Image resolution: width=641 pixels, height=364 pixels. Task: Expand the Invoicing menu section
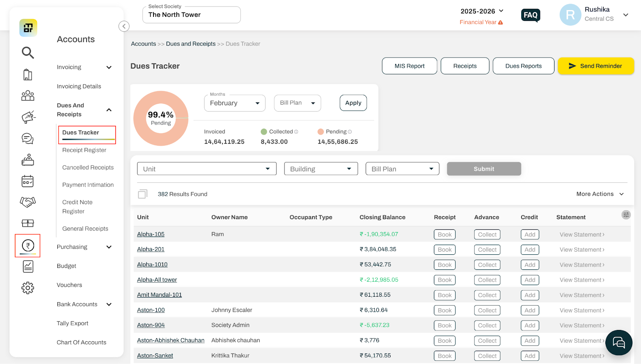[x=109, y=67]
